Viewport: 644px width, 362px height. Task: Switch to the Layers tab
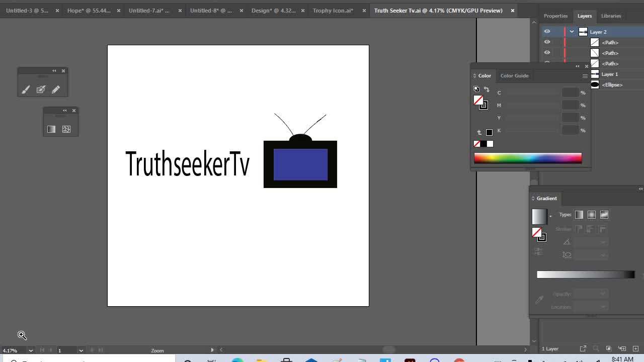pos(585,16)
